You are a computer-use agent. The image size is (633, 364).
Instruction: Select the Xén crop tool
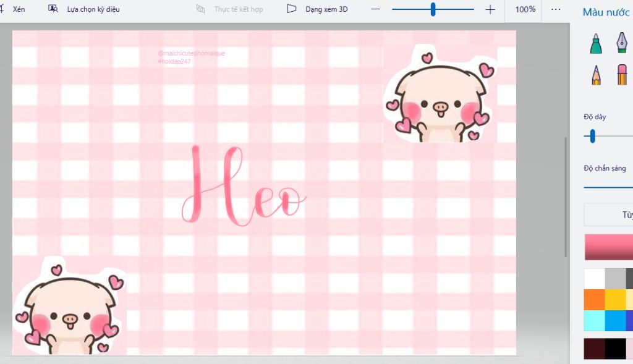(x=13, y=9)
